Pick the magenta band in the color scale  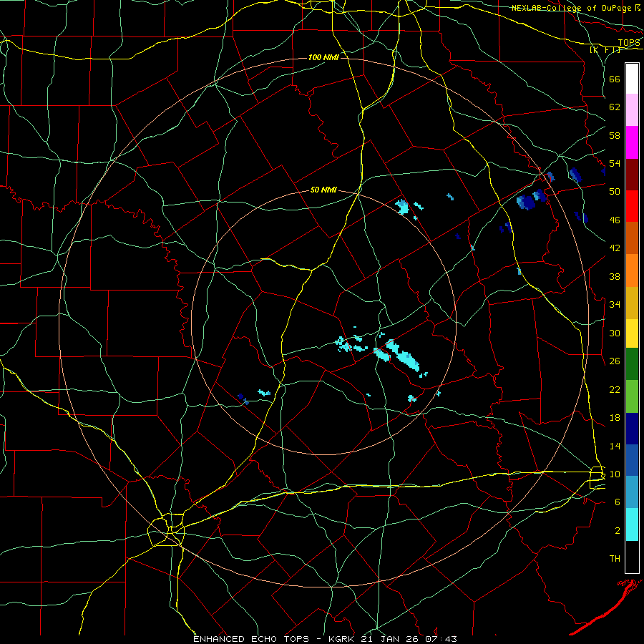[x=632, y=142]
